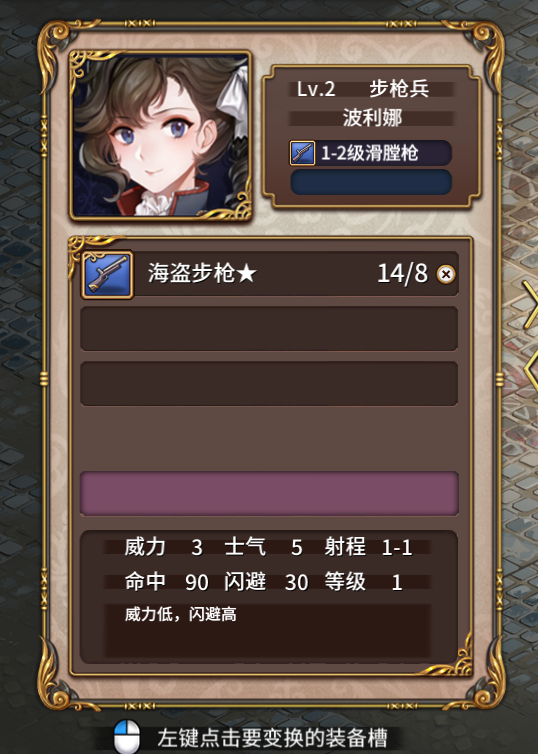Click the 闪避 30 evasion stat
The width and height of the screenshot is (538, 754).
(x=266, y=582)
